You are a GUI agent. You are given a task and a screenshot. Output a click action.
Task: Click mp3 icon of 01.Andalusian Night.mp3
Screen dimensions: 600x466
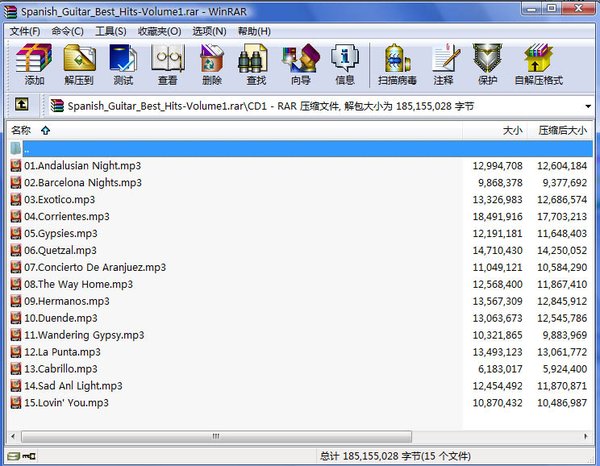click(16, 166)
